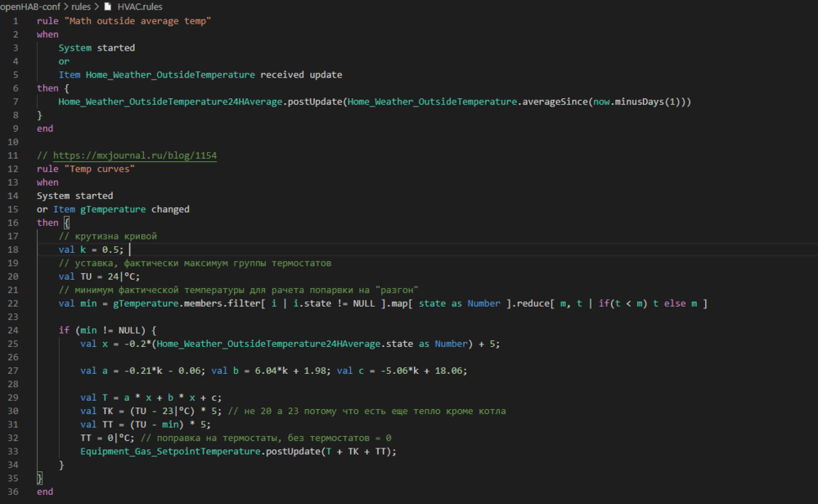Select line number 18 in the gutter
The width and height of the screenshot is (818, 504).
point(12,249)
